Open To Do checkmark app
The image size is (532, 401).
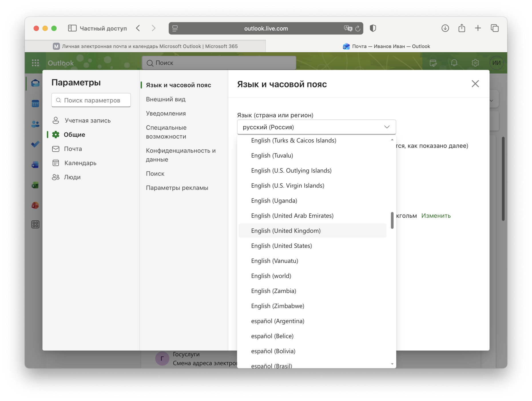[35, 144]
